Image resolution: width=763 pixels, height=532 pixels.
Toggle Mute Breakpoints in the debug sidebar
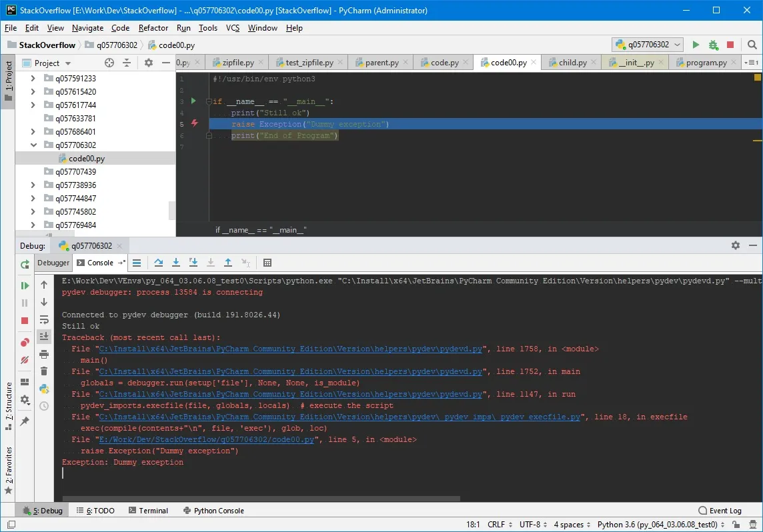(x=25, y=360)
